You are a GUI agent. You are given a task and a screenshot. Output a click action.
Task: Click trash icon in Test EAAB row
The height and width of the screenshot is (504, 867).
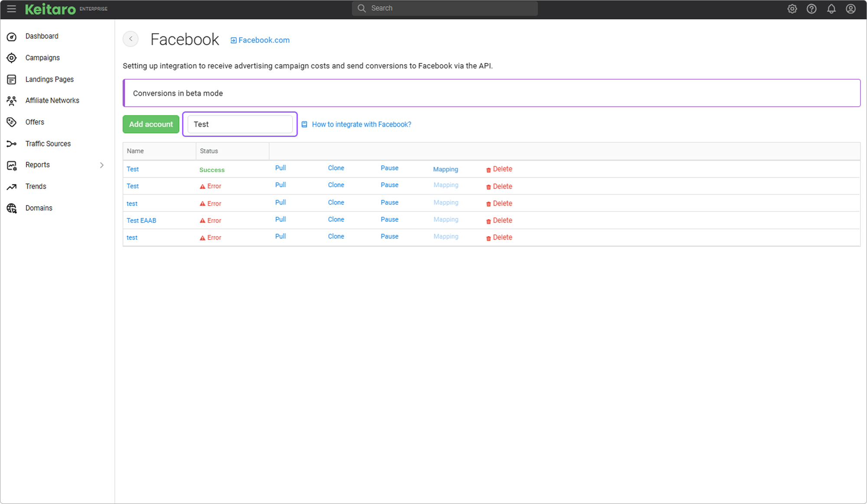click(x=489, y=221)
